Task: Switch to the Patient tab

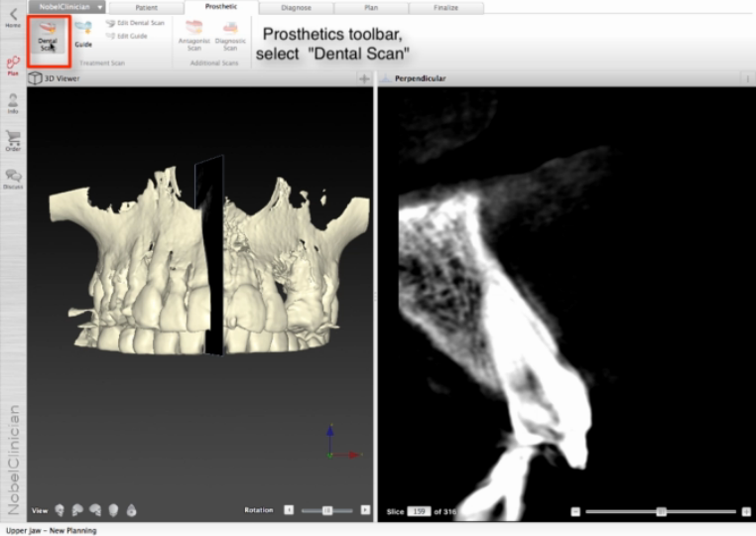Action: [146, 7]
